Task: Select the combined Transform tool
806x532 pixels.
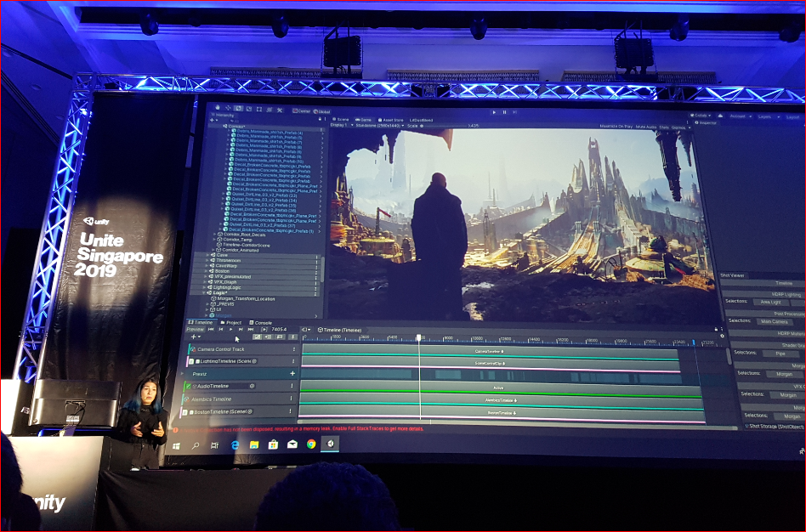Action: pyautogui.click(x=270, y=110)
